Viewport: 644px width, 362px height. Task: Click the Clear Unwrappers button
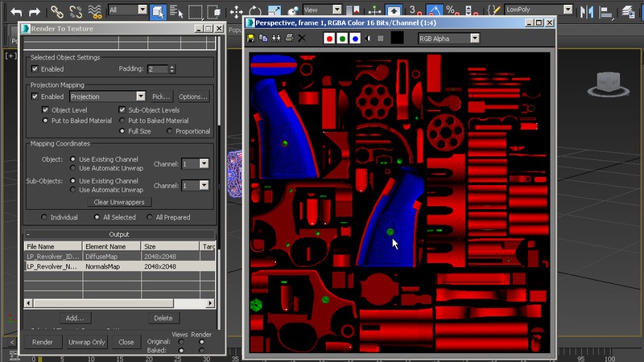[x=118, y=202]
